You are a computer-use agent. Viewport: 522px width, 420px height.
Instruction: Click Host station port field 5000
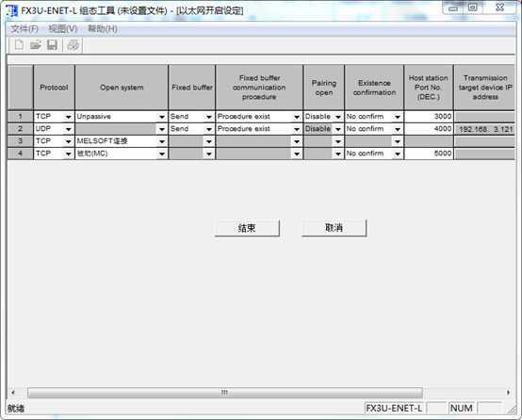click(429, 153)
